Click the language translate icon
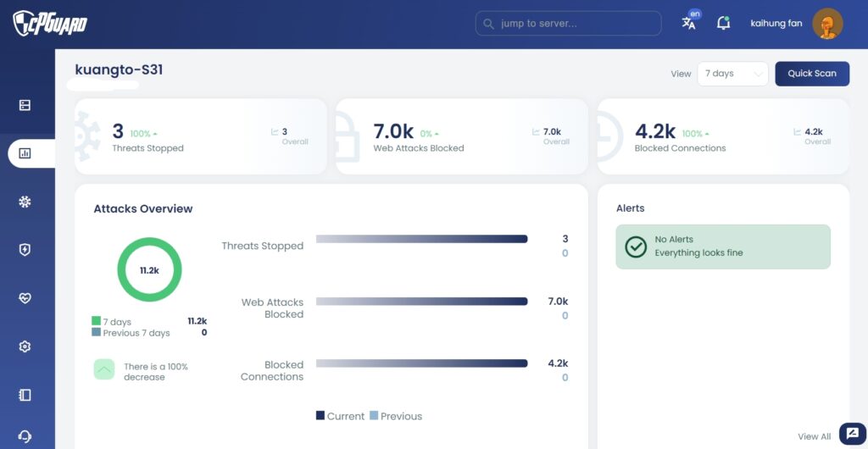 (x=689, y=22)
